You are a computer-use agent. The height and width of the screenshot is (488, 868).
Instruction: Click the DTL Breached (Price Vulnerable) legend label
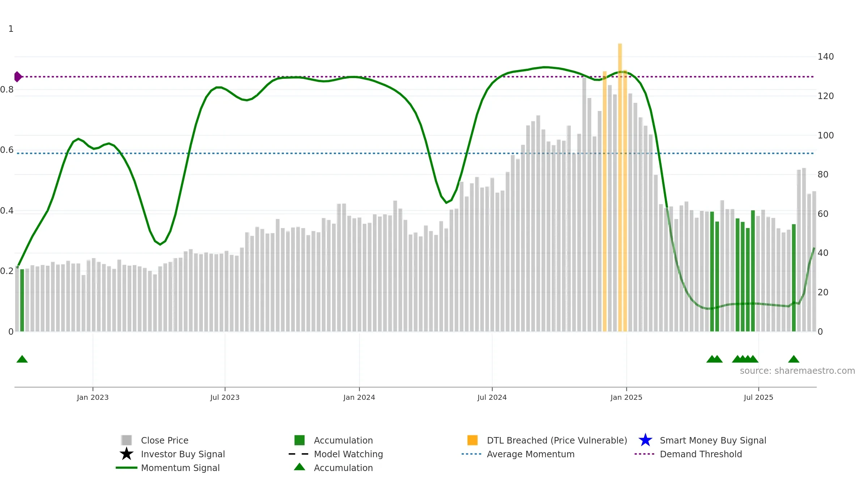tap(557, 440)
